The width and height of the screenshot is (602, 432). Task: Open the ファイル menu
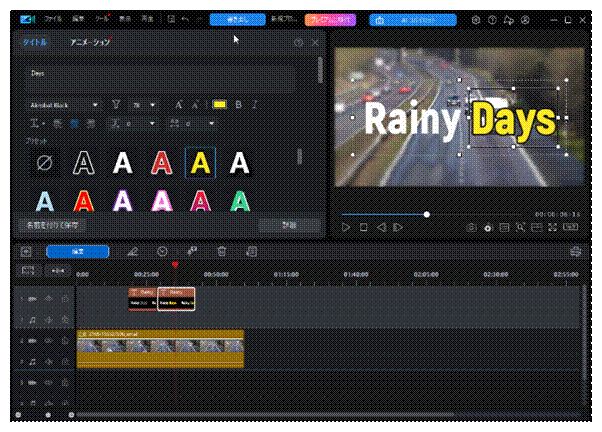[x=52, y=19]
